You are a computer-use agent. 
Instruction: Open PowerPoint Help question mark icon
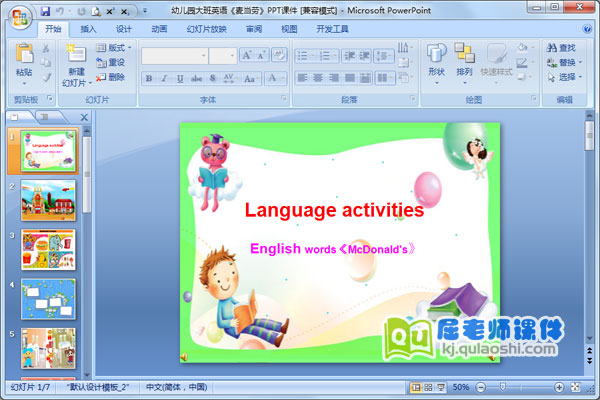(587, 29)
